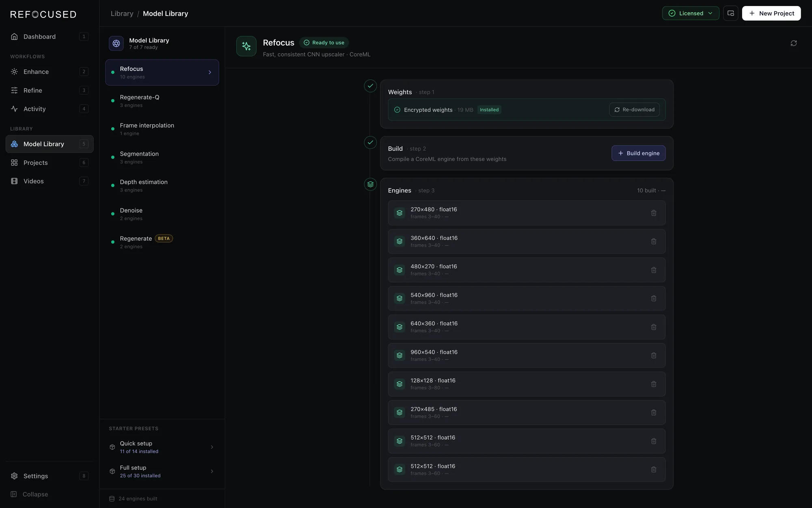Click the Build engine button
Viewport: 812px width, 508px height.
[638, 153]
